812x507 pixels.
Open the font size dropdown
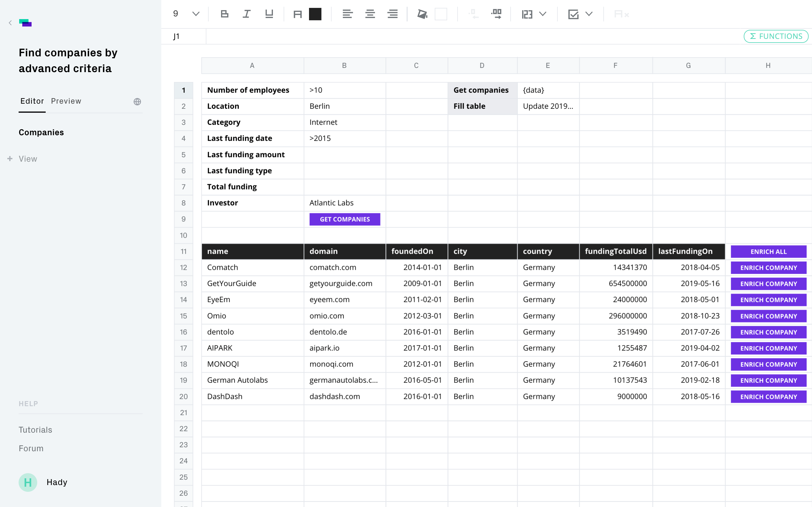point(196,14)
